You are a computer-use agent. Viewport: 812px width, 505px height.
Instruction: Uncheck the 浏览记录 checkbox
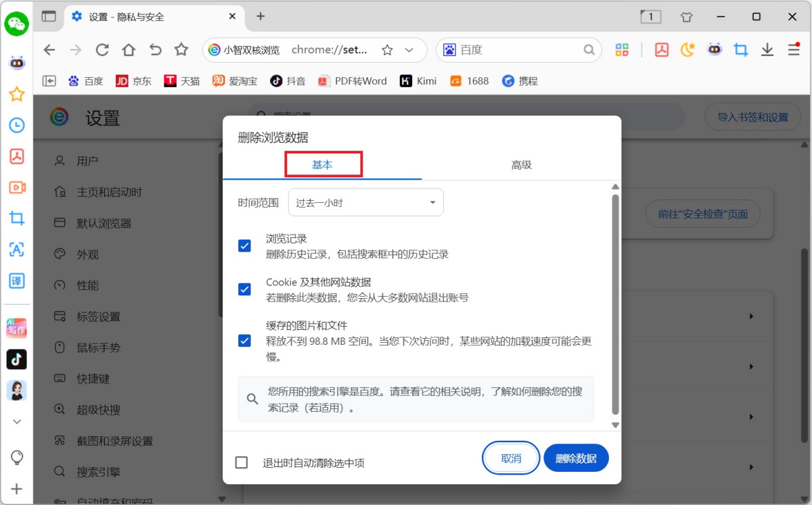pos(244,245)
